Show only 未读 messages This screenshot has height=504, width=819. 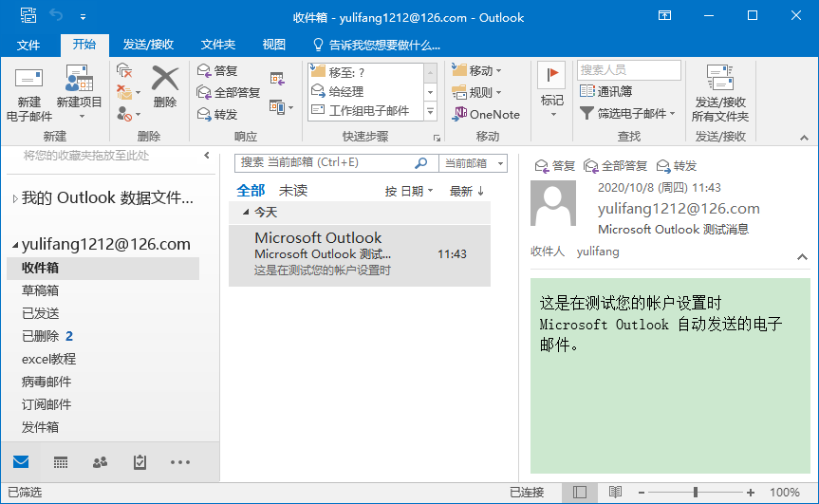(293, 191)
